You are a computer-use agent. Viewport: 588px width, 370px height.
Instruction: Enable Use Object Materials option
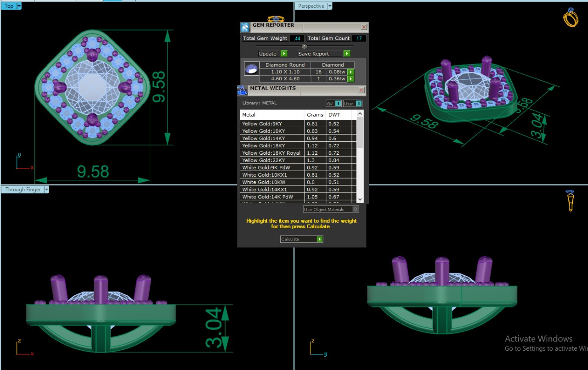pyautogui.click(x=355, y=209)
